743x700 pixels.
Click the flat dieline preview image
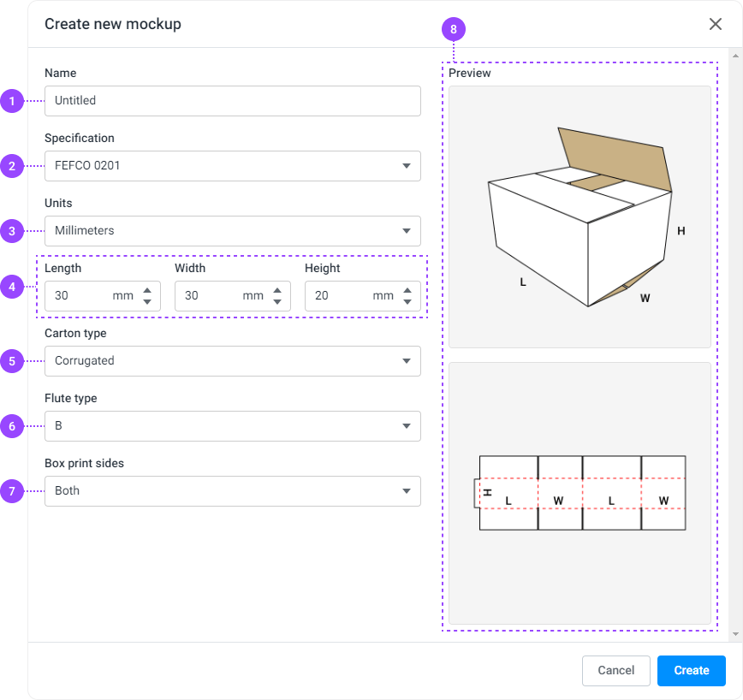[579, 499]
